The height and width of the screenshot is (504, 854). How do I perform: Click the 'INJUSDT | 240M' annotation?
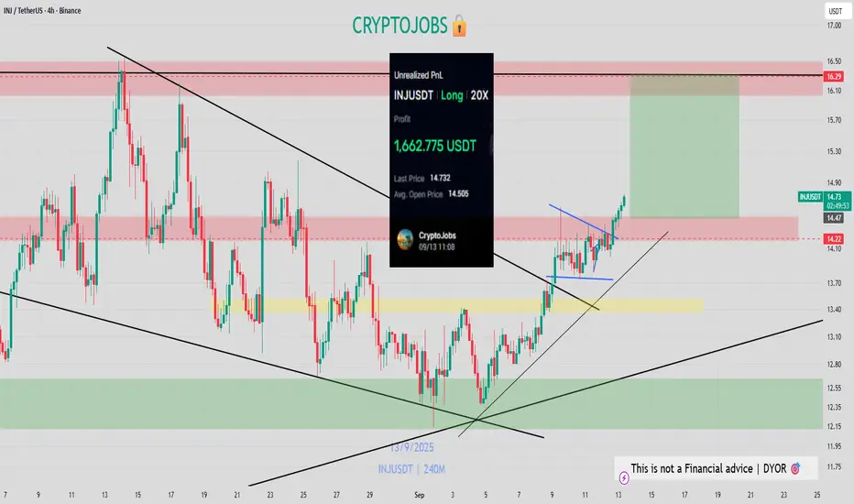point(411,468)
